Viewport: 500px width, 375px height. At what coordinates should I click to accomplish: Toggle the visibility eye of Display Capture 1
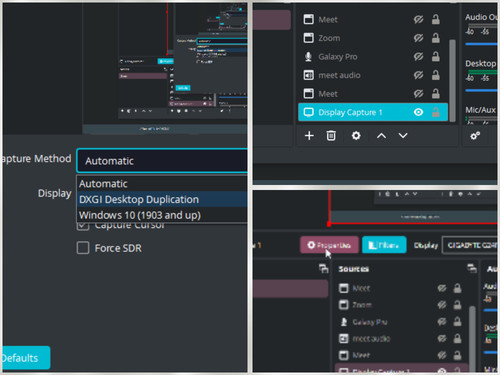click(418, 112)
